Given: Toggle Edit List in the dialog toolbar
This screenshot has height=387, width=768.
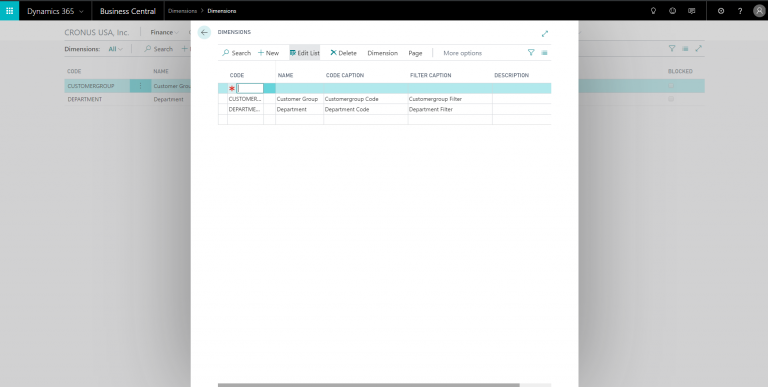Looking at the screenshot, I should pyautogui.click(x=305, y=53).
